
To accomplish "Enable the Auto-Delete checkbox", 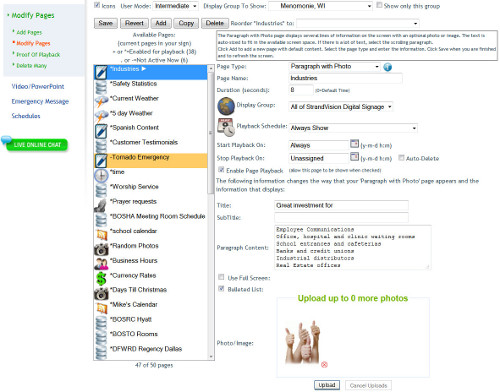I will point(401,158).
